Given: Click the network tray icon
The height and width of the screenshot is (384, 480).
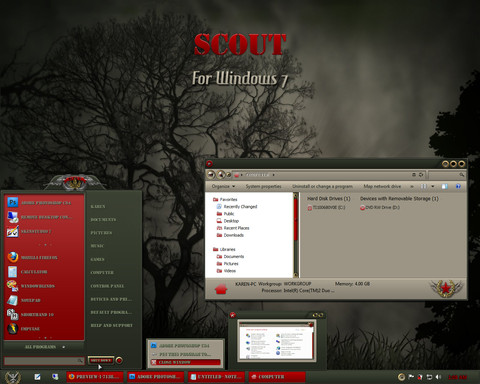Looking at the screenshot, I should point(429,377).
